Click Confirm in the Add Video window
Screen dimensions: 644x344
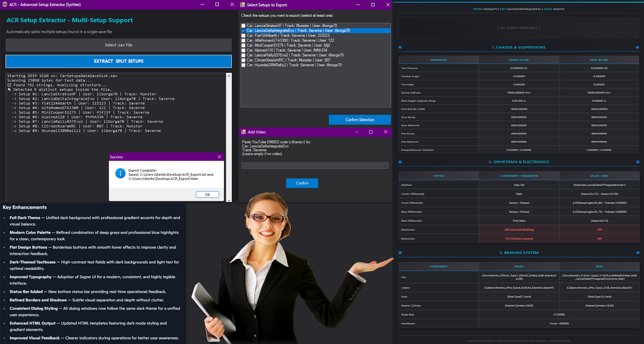(302, 183)
